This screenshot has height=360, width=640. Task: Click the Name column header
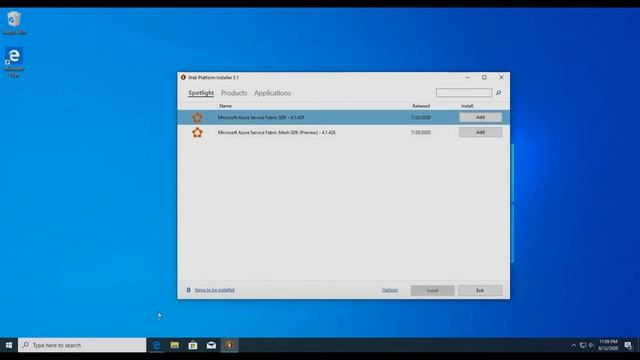(225, 106)
